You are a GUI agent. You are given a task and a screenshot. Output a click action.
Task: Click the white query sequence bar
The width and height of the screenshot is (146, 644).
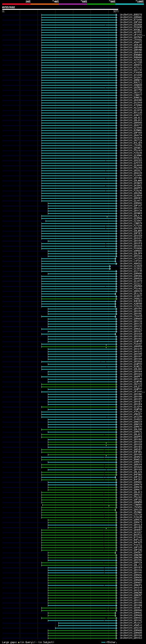(60, 10)
